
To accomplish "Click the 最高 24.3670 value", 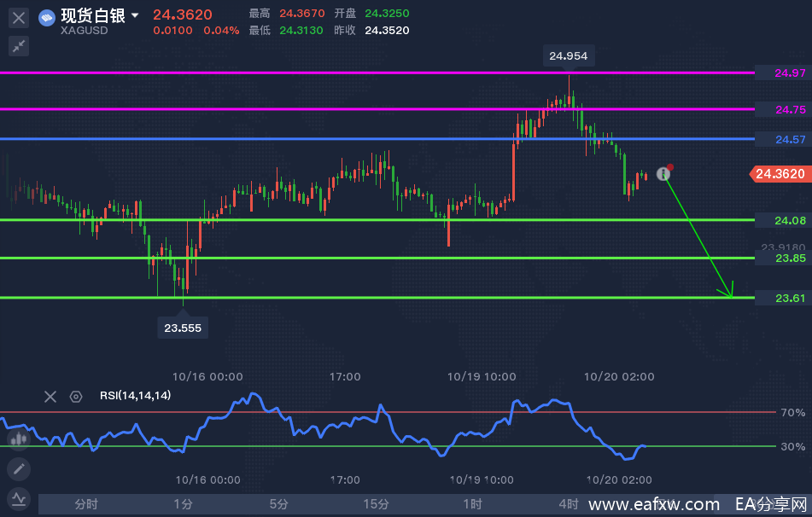I will [x=302, y=14].
